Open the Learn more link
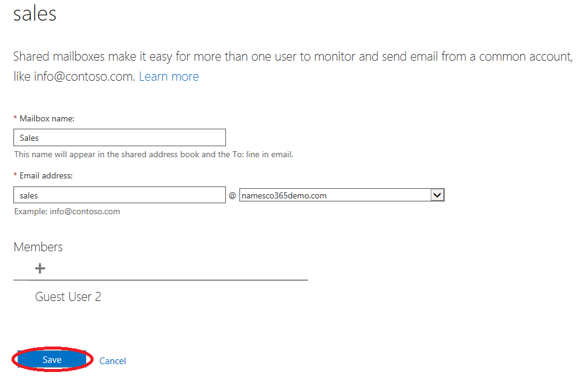The height and width of the screenshot is (389, 588). click(x=169, y=76)
